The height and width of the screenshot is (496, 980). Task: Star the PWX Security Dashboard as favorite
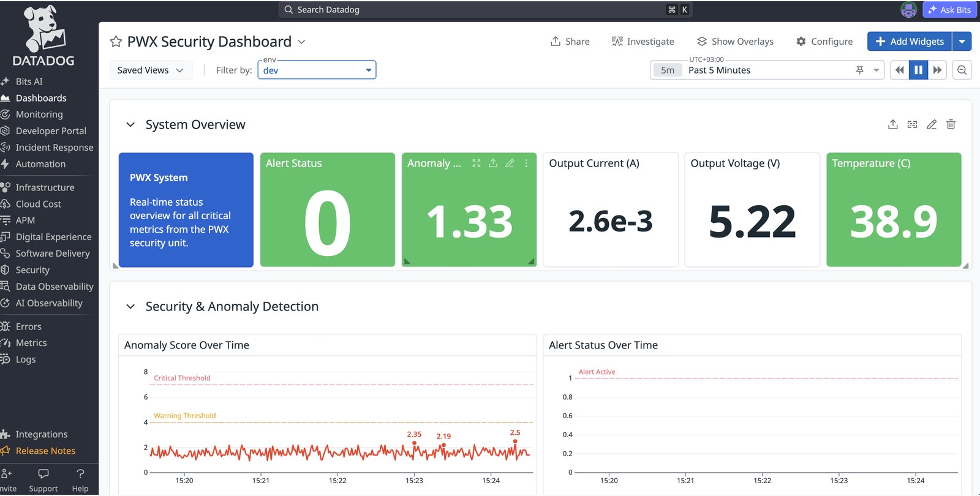point(116,42)
